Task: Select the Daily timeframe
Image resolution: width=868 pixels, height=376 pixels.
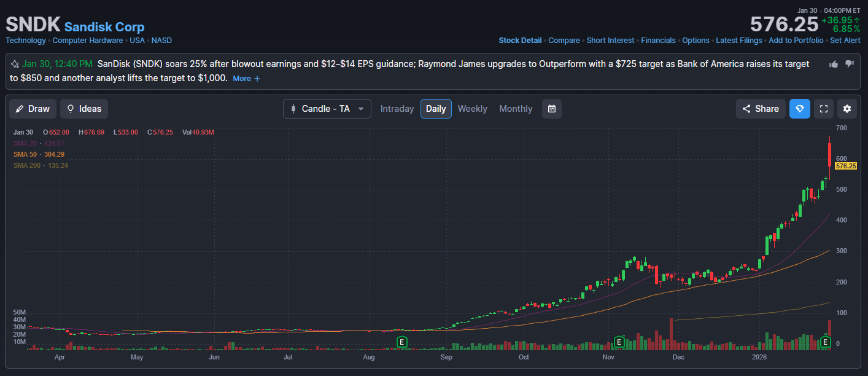Action: click(436, 109)
